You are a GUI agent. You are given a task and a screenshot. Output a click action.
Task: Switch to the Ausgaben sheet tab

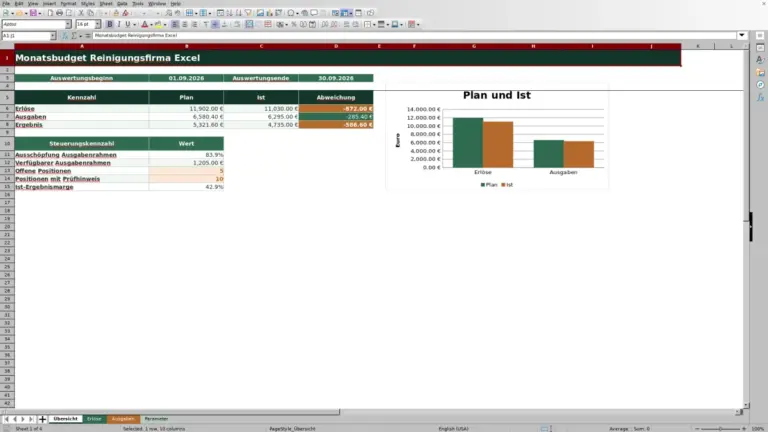[123, 419]
